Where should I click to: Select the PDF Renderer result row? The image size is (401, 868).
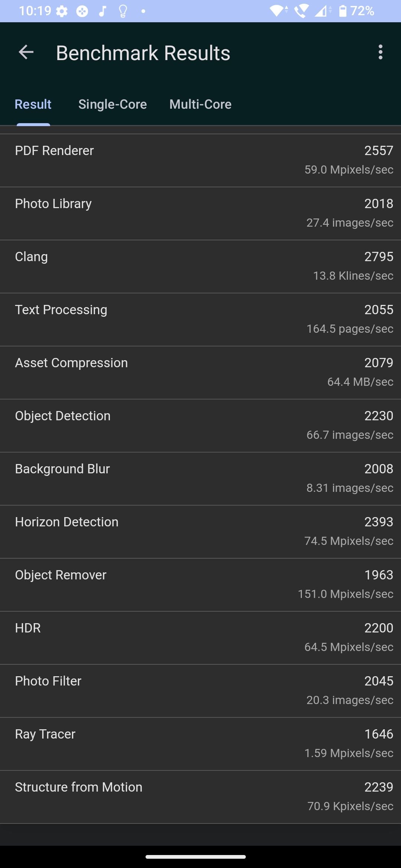(200, 160)
